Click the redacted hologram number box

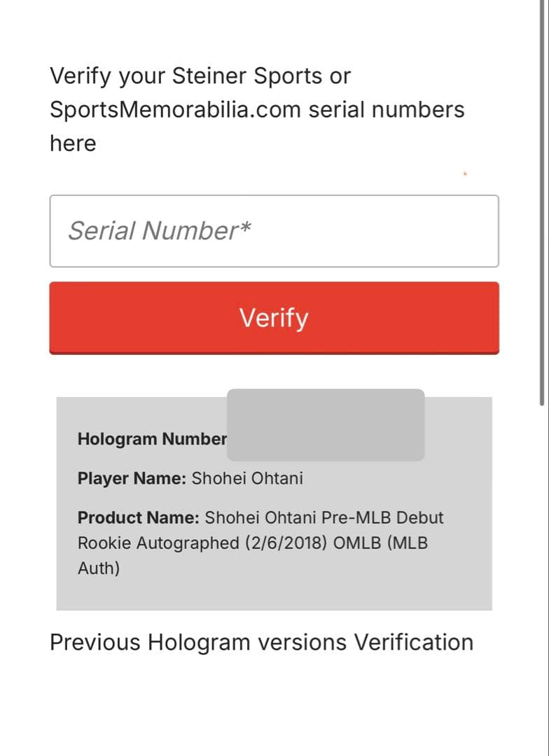pos(326,425)
